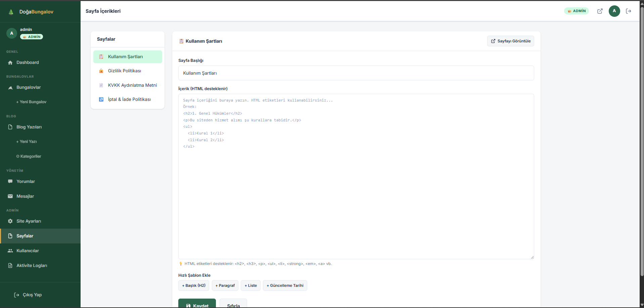Viewport: 644px width, 308px height.
Task: Click the logout arrow icon in header
Action: (629, 11)
